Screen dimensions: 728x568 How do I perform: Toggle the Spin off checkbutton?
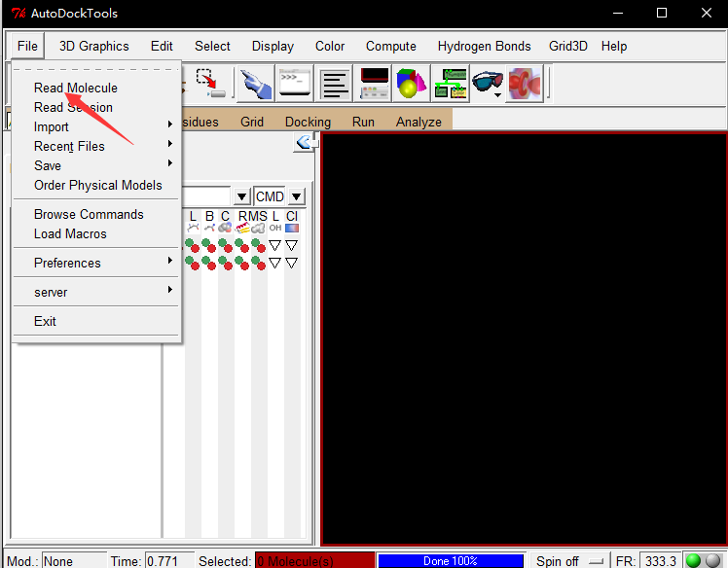click(x=569, y=560)
